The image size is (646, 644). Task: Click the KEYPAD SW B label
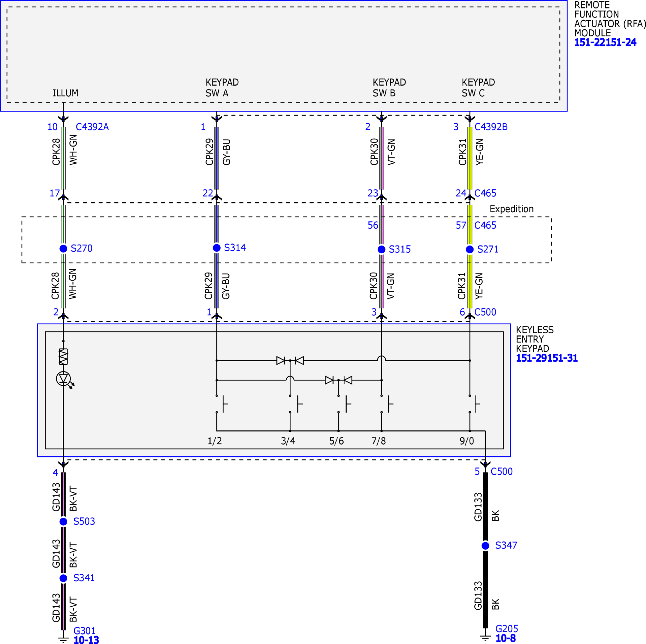pos(389,88)
